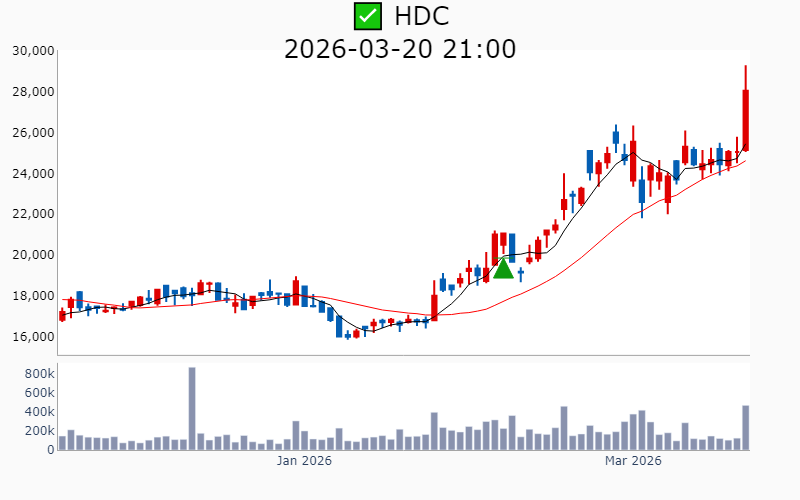This screenshot has width=800, height=500.
Task: Click the Jan 2026 x-axis label
Action: 304,461
